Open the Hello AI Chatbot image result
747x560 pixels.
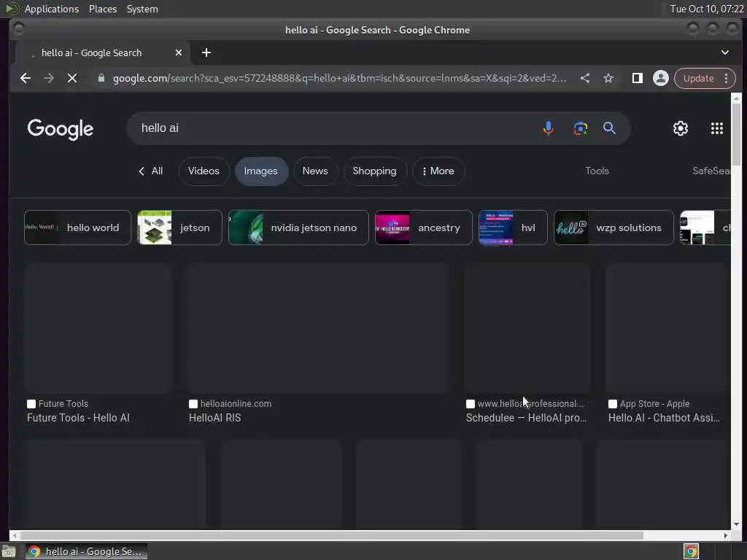[667, 328]
